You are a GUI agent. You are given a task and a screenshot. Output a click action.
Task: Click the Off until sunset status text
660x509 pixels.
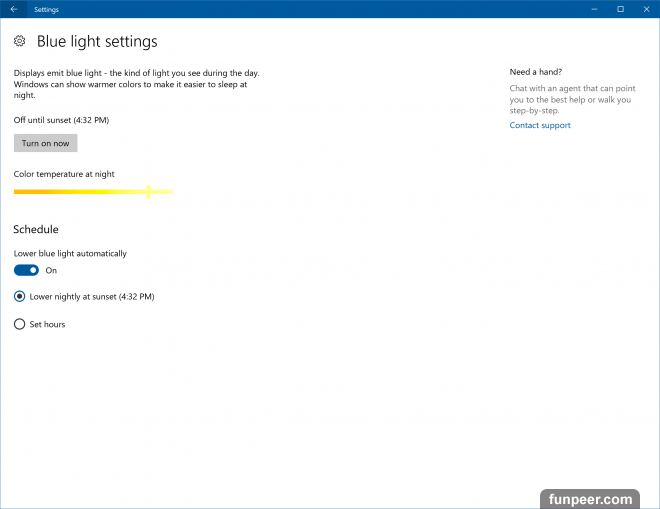[61, 120]
